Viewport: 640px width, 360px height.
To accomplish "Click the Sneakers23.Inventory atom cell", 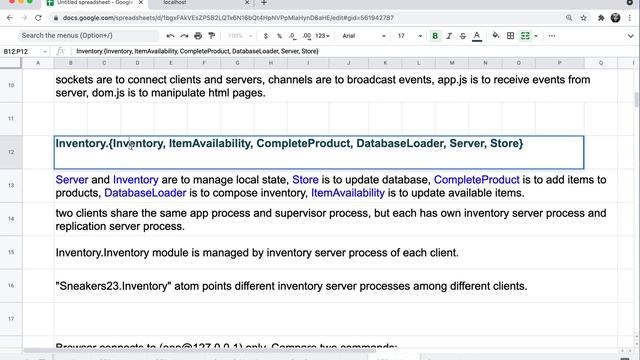I will pyautogui.click(x=336, y=286).
